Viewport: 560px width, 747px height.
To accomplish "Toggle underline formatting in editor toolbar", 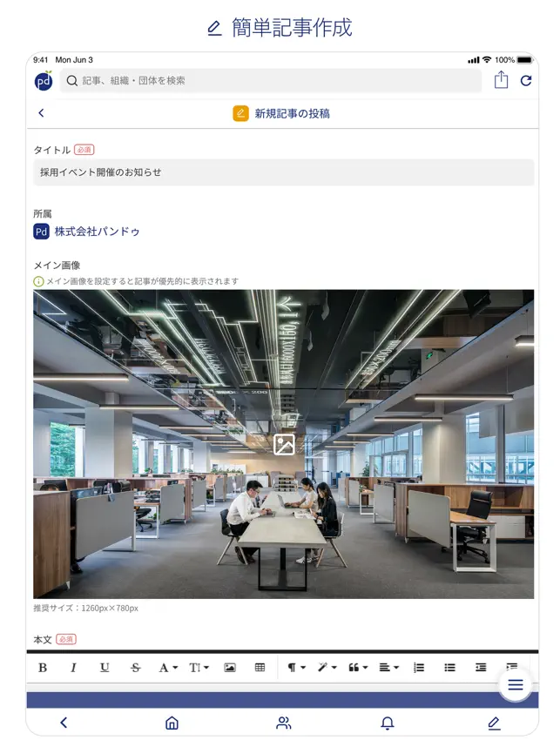I will (105, 668).
